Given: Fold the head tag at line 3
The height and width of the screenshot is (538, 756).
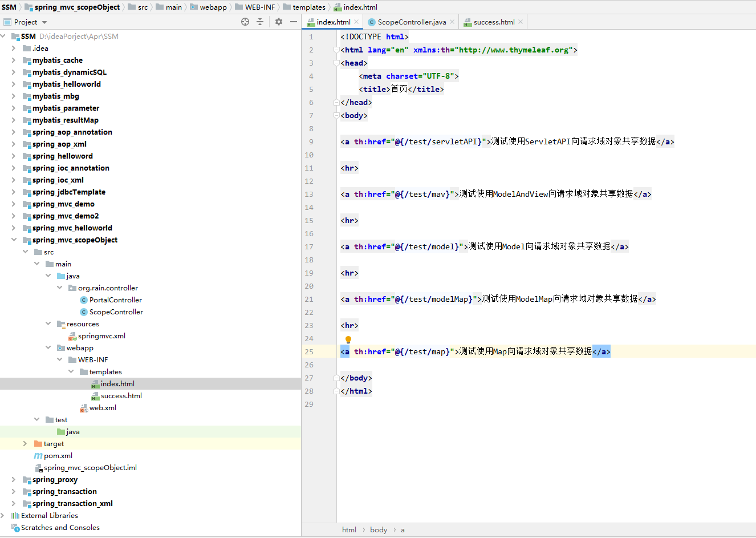Looking at the screenshot, I should click(336, 63).
